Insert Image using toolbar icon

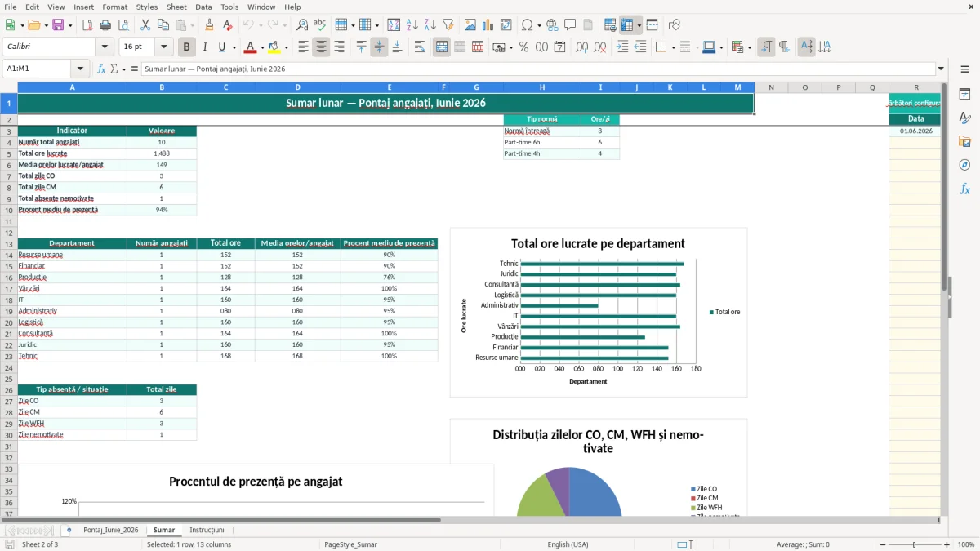[470, 25]
